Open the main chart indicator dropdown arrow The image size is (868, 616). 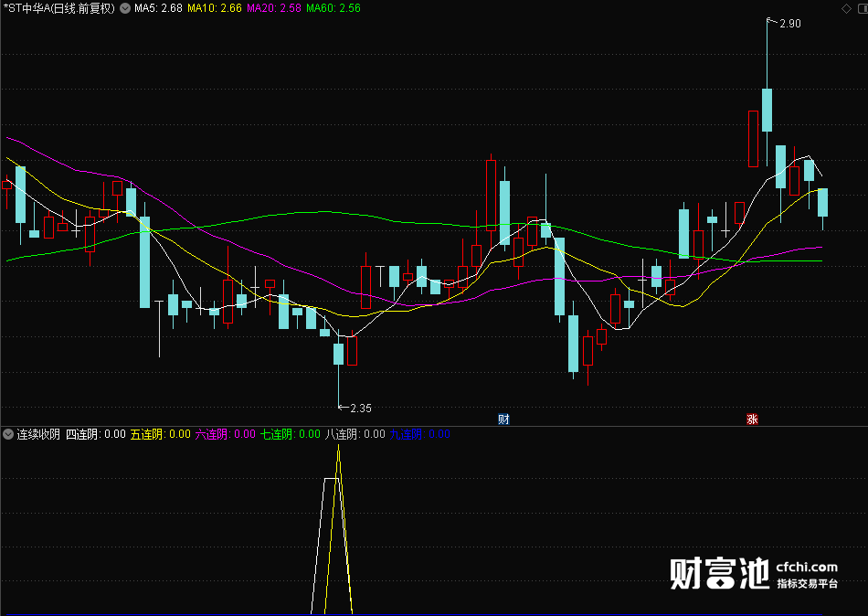125,8
